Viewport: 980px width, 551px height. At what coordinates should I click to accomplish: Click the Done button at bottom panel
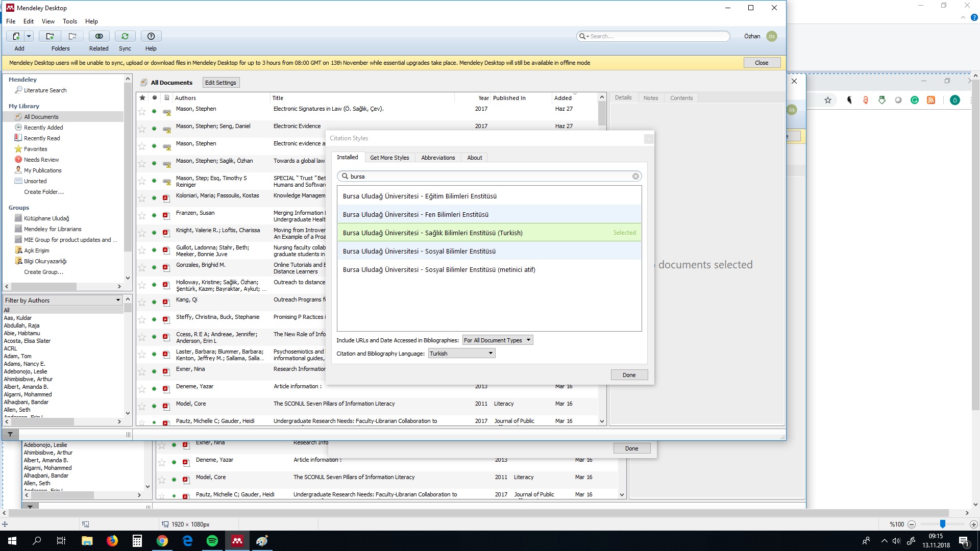[631, 448]
